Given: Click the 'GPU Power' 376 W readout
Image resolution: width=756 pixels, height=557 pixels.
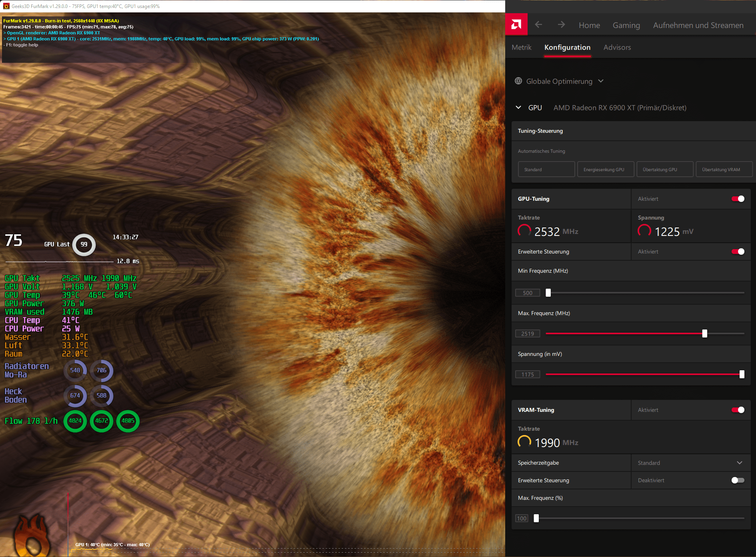Looking at the screenshot, I should (44, 303).
